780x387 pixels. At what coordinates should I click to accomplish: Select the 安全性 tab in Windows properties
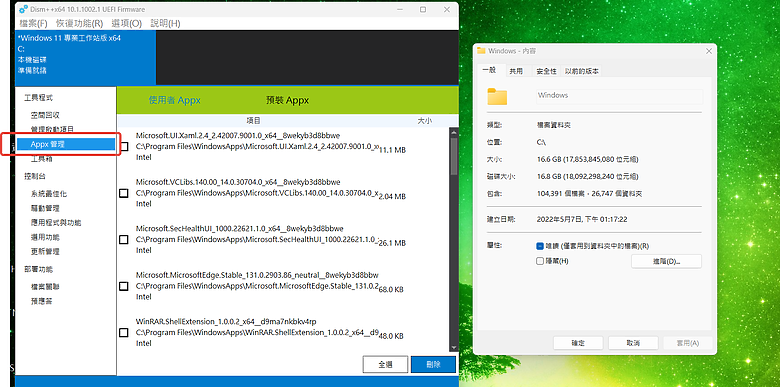pyautogui.click(x=546, y=71)
